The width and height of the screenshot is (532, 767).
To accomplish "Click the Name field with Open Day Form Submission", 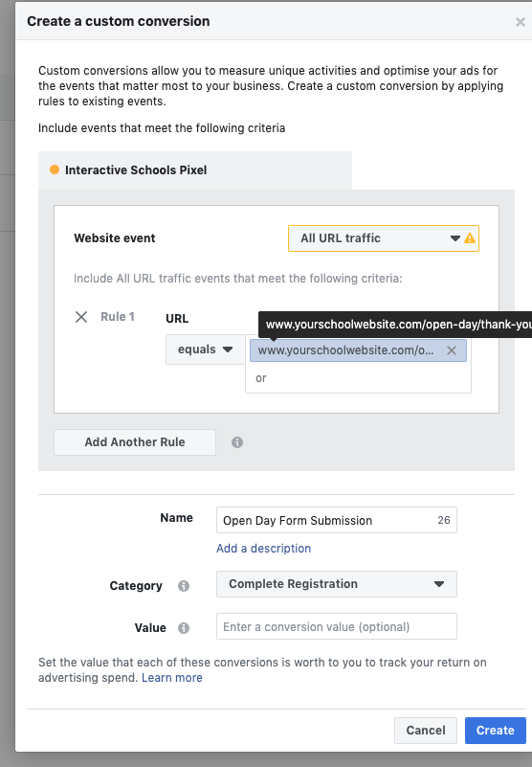I will pyautogui.click(x=337, y=520).
